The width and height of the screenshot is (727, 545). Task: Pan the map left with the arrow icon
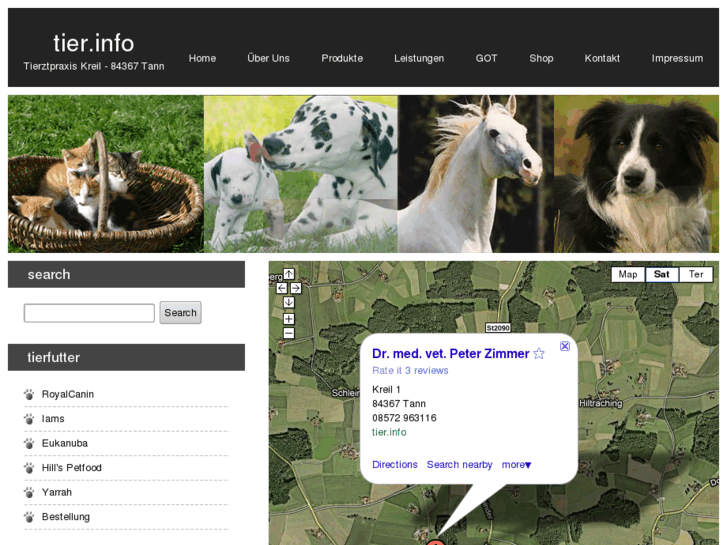(281, 288)
